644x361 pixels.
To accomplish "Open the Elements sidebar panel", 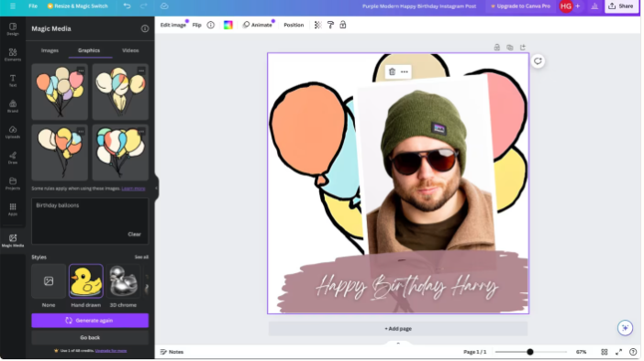I will (x=13, y=55).
